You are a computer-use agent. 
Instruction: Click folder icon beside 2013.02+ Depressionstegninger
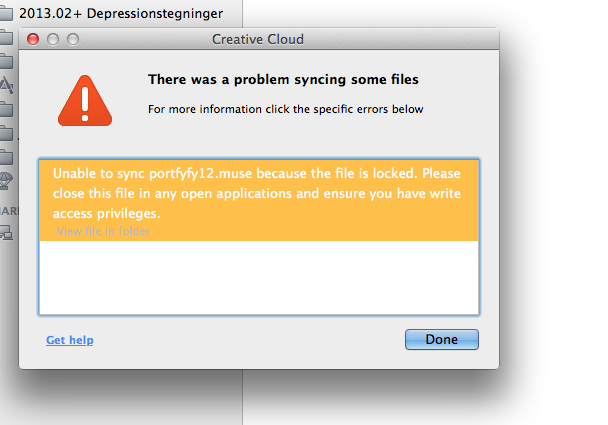6,13
